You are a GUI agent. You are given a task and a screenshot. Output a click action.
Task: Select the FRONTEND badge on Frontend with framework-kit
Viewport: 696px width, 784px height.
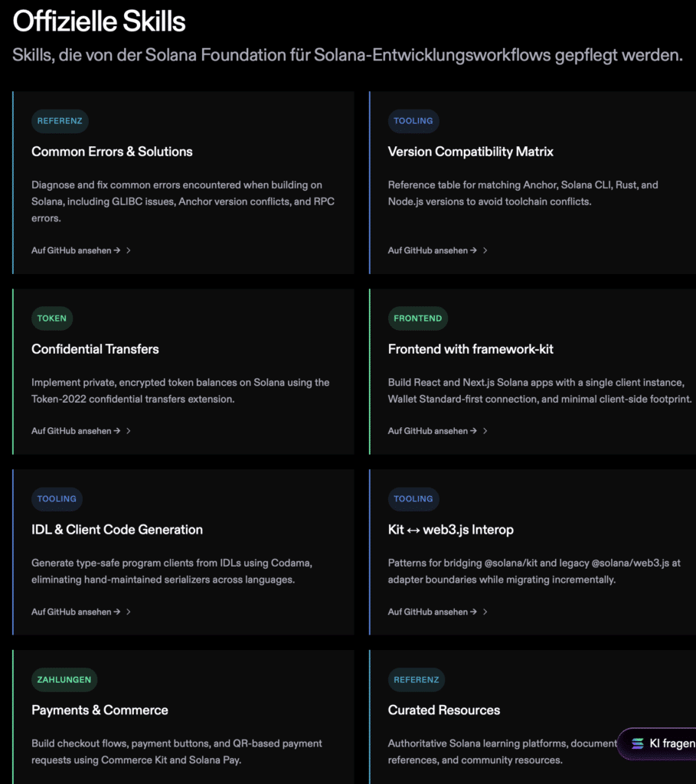pyautogui.click(x=417, y=318)
